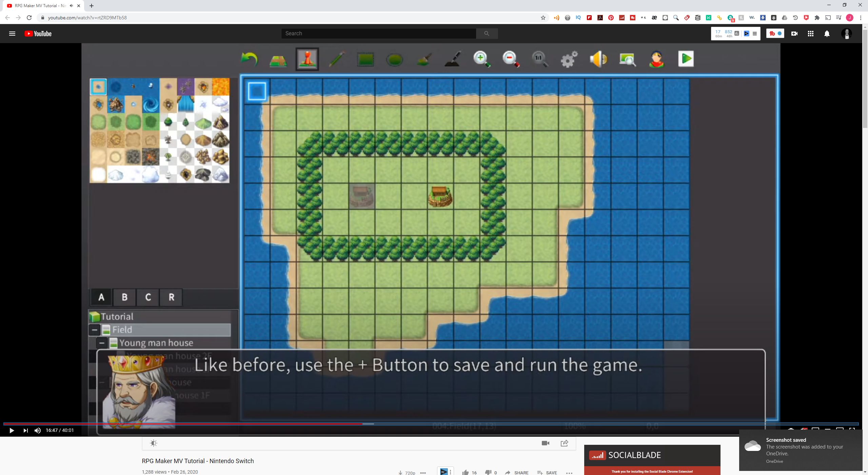
Task: Open YouTube notifications bell
Action: pyautogui.click(x=827, y=34)
